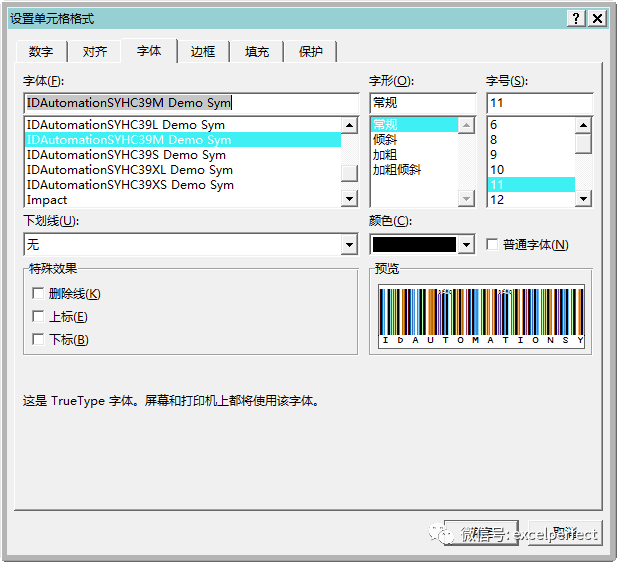
Task: Enable the 普通字体 checkbox
Action: (x=492, y=244)
